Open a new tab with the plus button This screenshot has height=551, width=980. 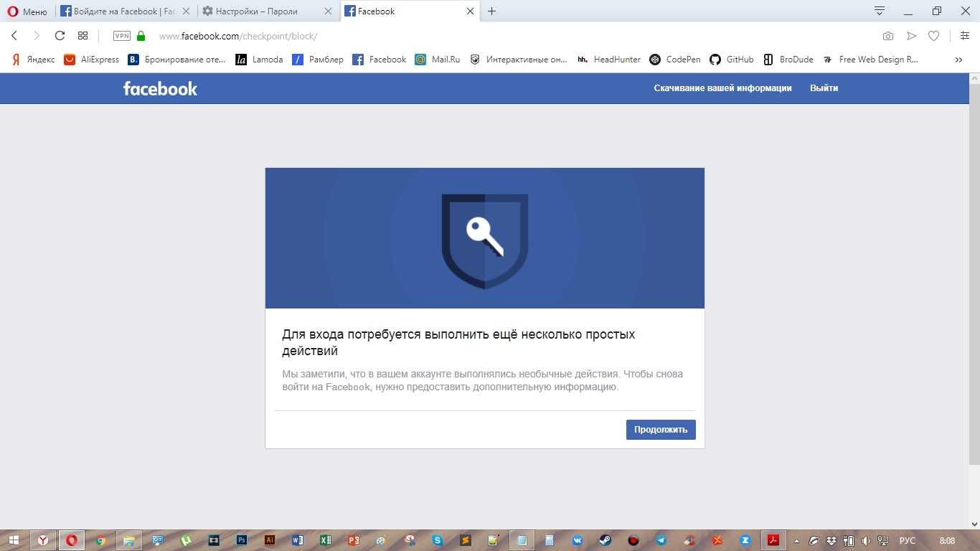coord(491,11)
